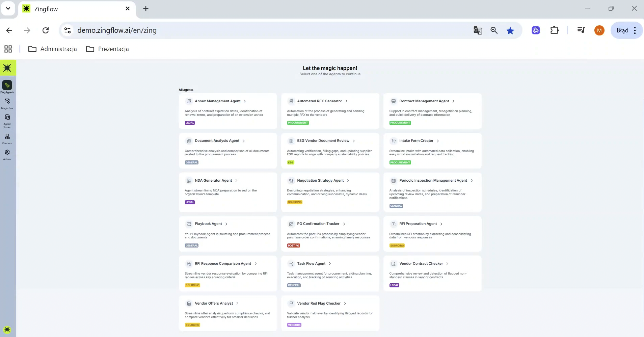The height and width of the screenshot is (337, 644).
Task: Click the PROCUREMENT tag on Contract Management Agent
Action: click(400, 123)
